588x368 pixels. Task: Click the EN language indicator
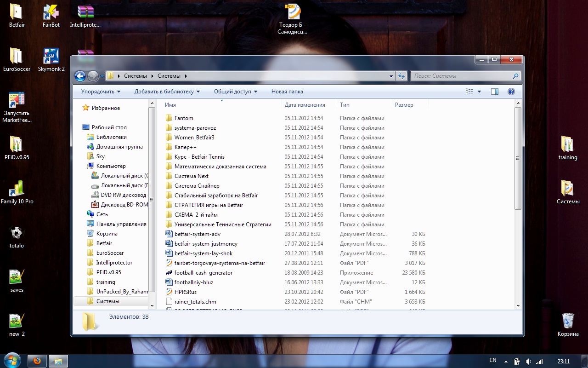click(493, 361)
